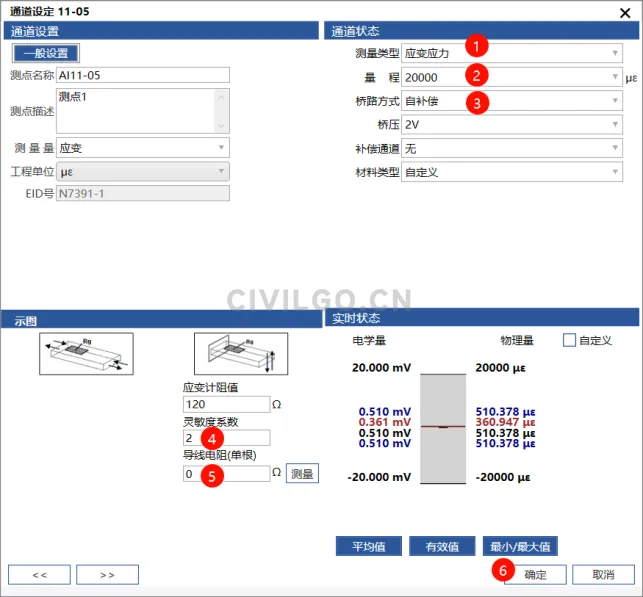This screenshot has height=597, width=643.
Task: Click the 测点名称 input field
Action: (x=142, y=75)
